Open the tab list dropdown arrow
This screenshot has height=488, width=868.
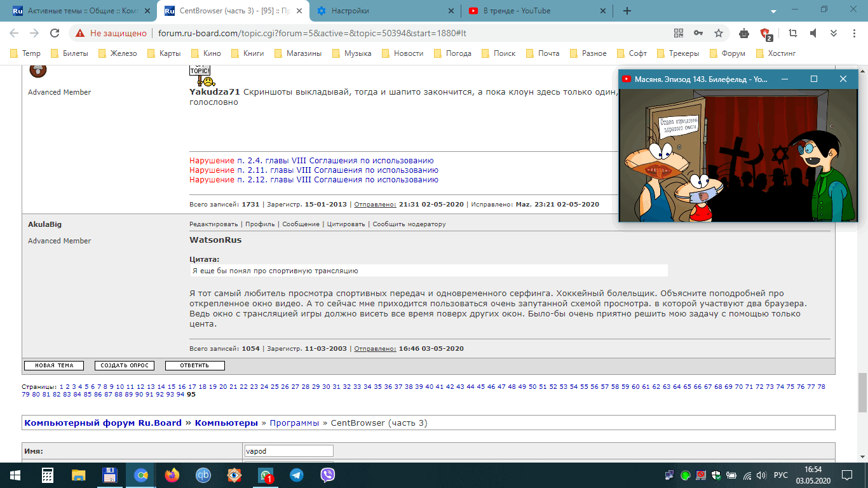[773, 11]
